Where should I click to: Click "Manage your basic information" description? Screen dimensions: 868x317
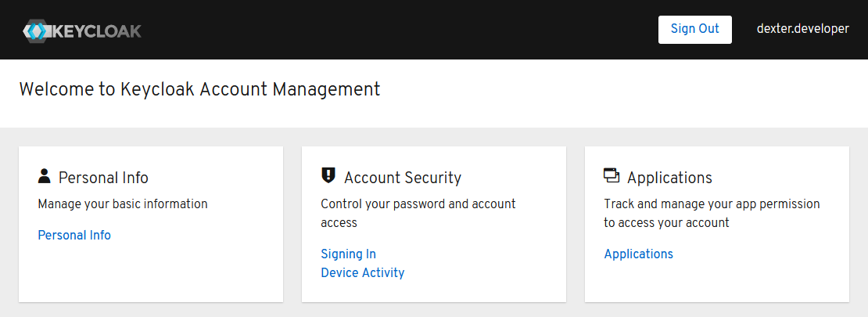123,204
